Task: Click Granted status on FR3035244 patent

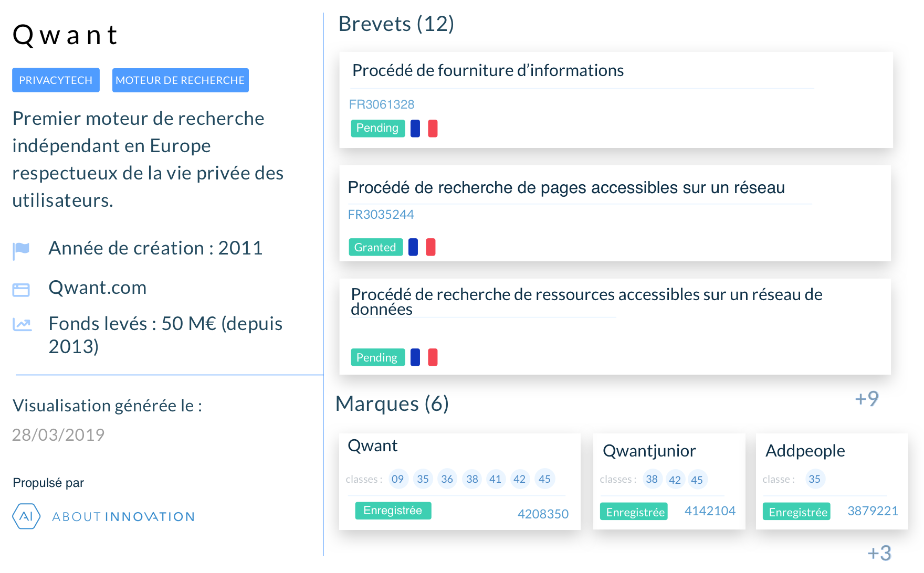Action: tap(375, 247)
